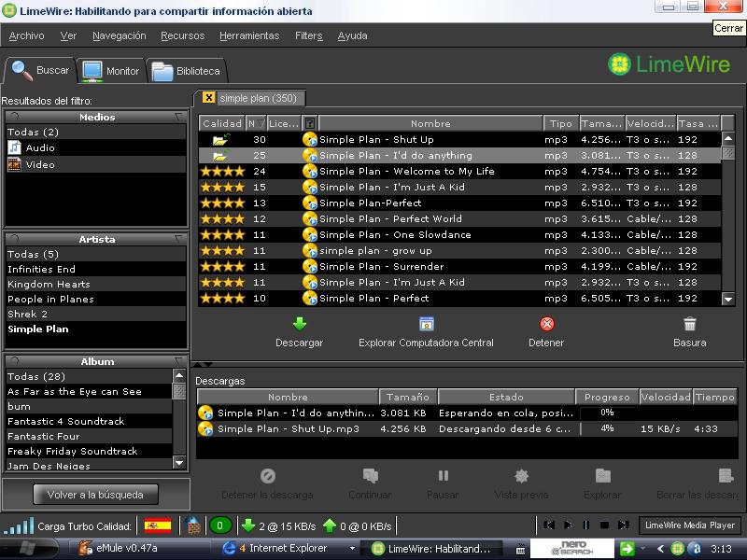Click the media player play button
Image resolution: width=747 pixels, height=560 pixels.
568,525
